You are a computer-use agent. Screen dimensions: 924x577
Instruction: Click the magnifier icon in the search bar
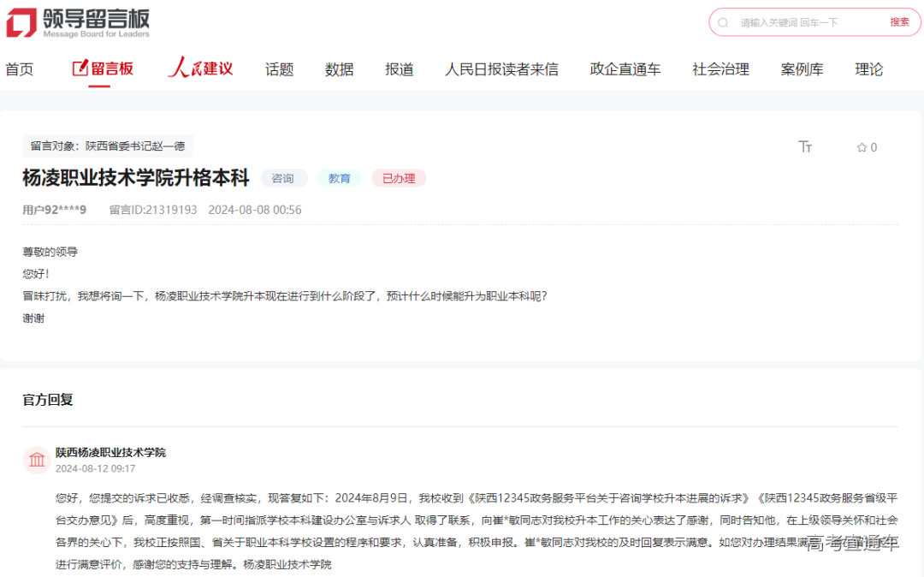click(x=725, y=22)
